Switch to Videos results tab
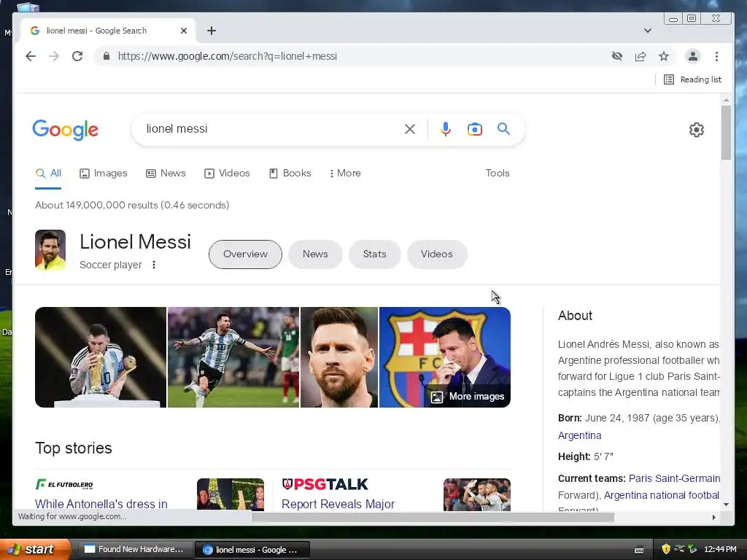Screen dimensions: 747x560 point(227,174)
